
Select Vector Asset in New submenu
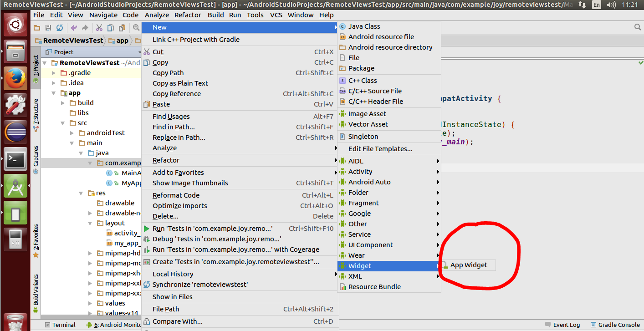point(389,124)
